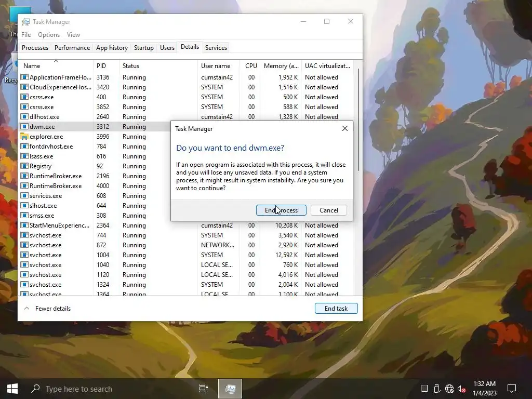Viewport: 532px width, 399px height.
Task: Select the svchost.exe row with PID 872
Action: point(187,245)
